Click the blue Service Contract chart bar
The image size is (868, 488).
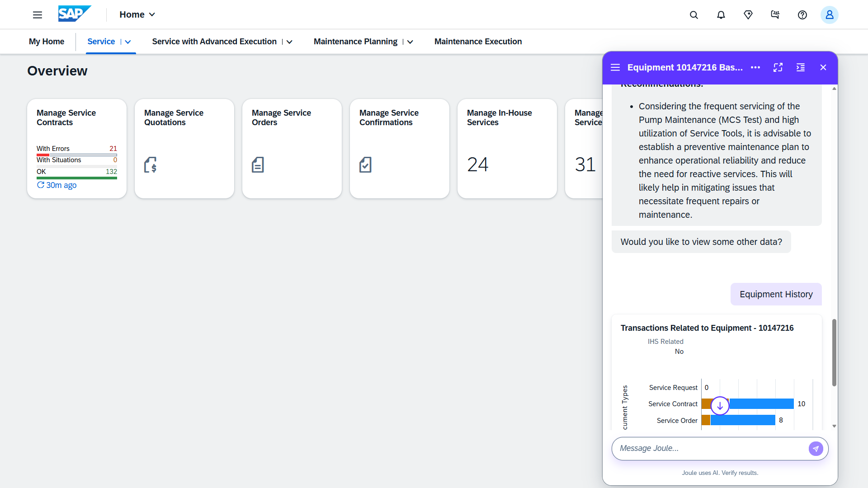click(761, 404)
